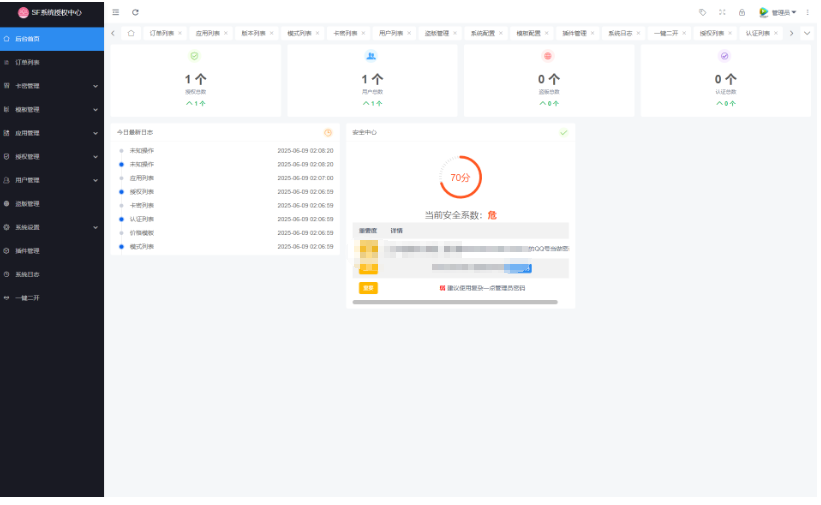Screen dimensions: 821x505
Task: Click the SF系统授权中心 logo
Action: coord(50,13)
